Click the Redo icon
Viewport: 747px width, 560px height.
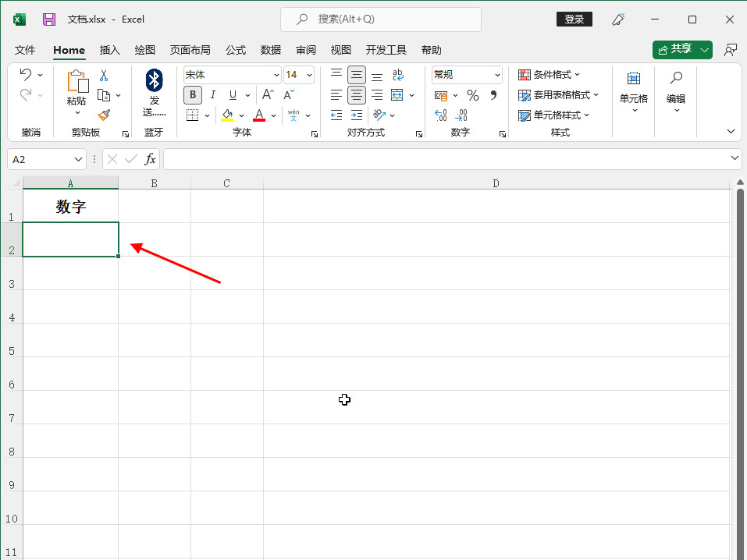click(26, 94)
